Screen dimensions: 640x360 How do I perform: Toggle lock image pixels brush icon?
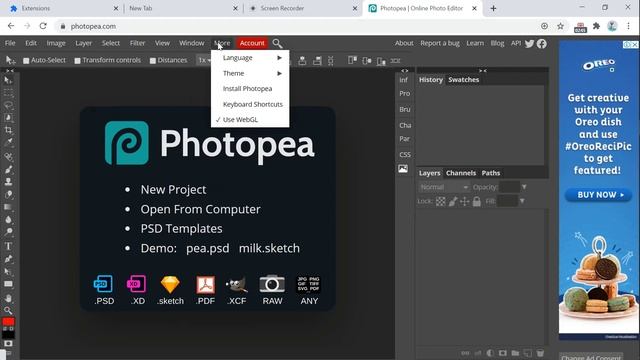point(453,201)
